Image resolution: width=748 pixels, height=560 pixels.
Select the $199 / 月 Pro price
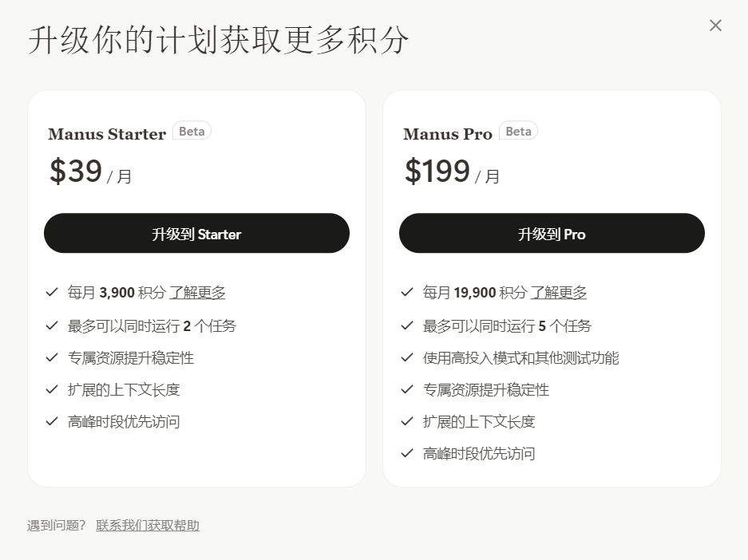453,172
